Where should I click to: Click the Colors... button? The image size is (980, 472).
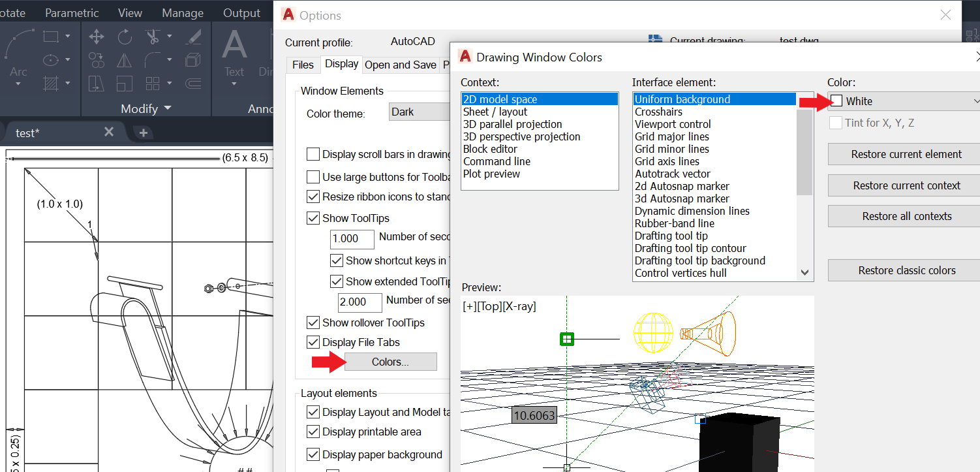pos(391,362)
